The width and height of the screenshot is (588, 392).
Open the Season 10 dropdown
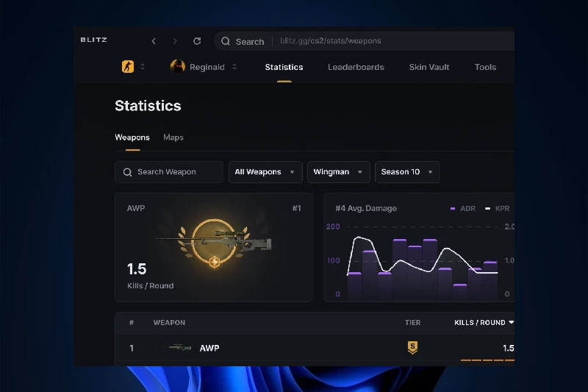[407, 172]
